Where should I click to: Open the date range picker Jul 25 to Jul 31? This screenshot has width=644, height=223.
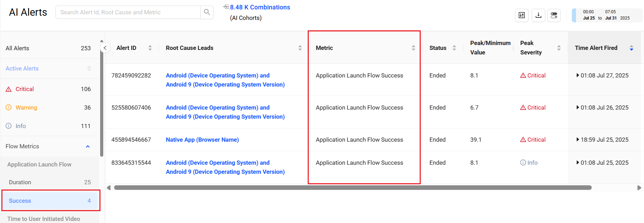click(x=606, y=15)
